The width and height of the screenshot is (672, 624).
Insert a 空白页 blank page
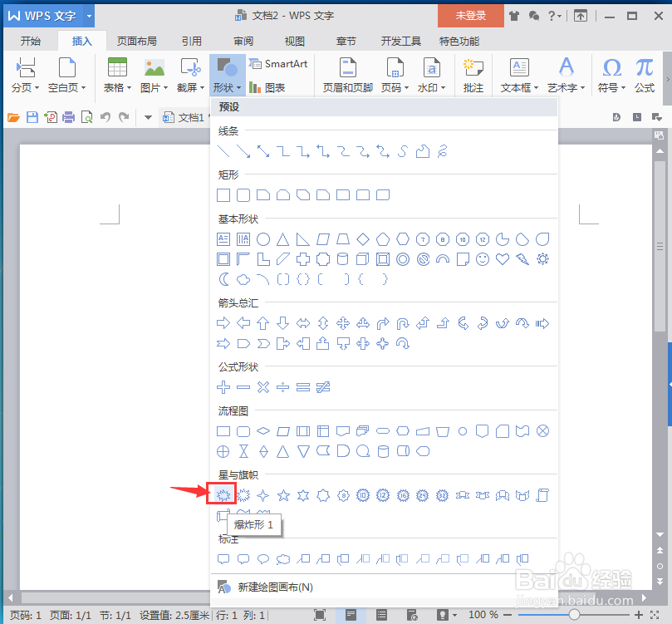tap(66, 76)
